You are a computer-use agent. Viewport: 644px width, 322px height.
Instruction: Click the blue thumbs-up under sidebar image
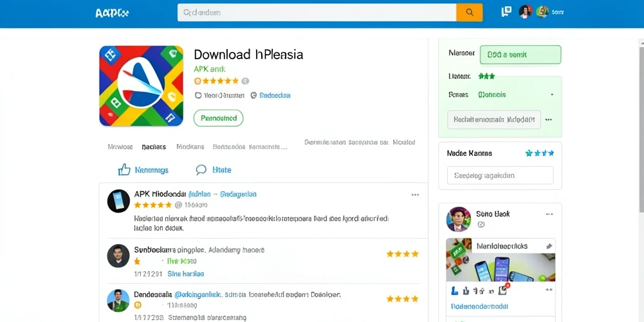(454, 291)
